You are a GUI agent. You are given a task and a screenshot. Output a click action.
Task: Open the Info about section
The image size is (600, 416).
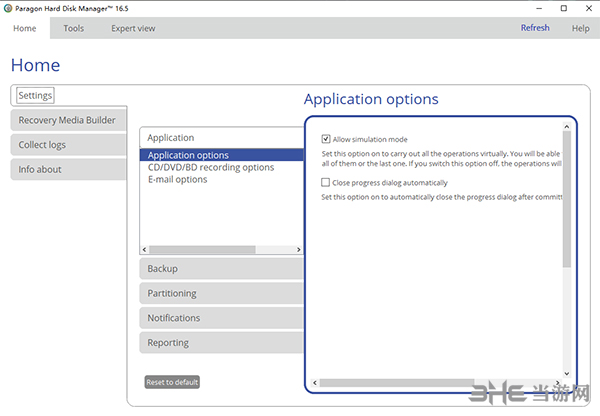tap(68, 169)
